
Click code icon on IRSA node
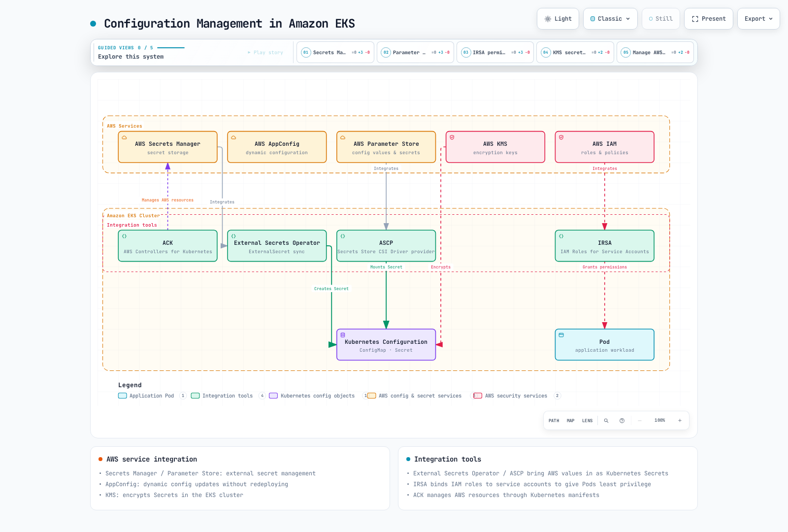point(561,236)
